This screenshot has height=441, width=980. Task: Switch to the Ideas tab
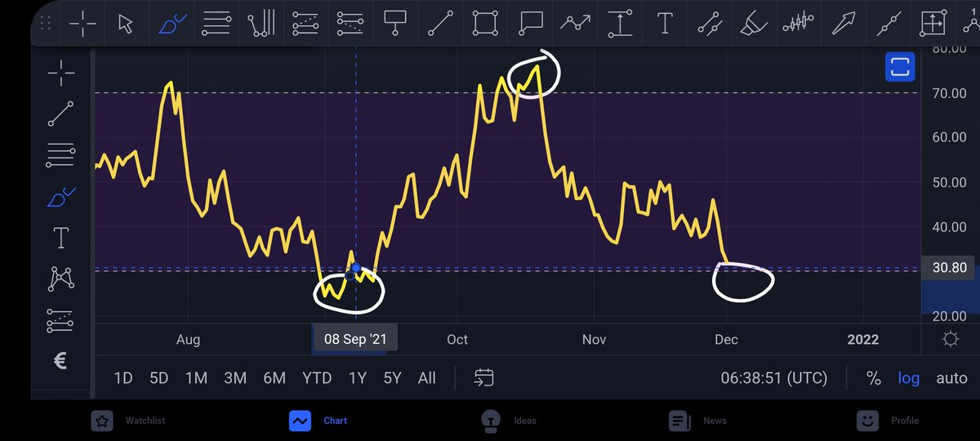click(x=508, y=421)
